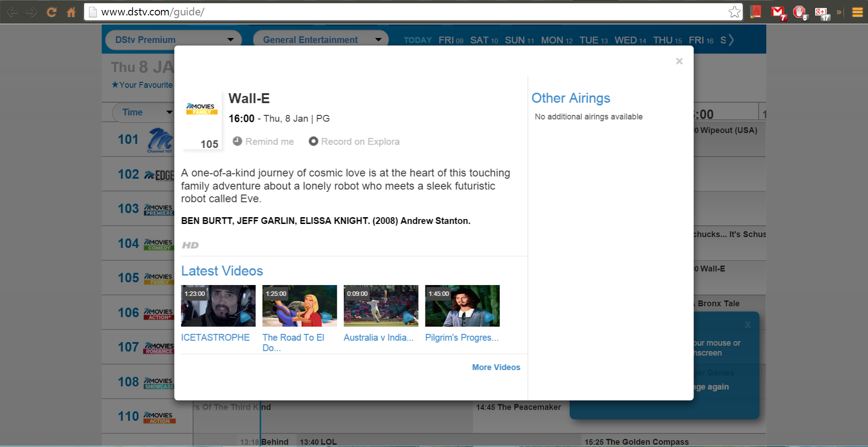Open The Road To El Do... title link
868x447 pixels.
(293, 342)
